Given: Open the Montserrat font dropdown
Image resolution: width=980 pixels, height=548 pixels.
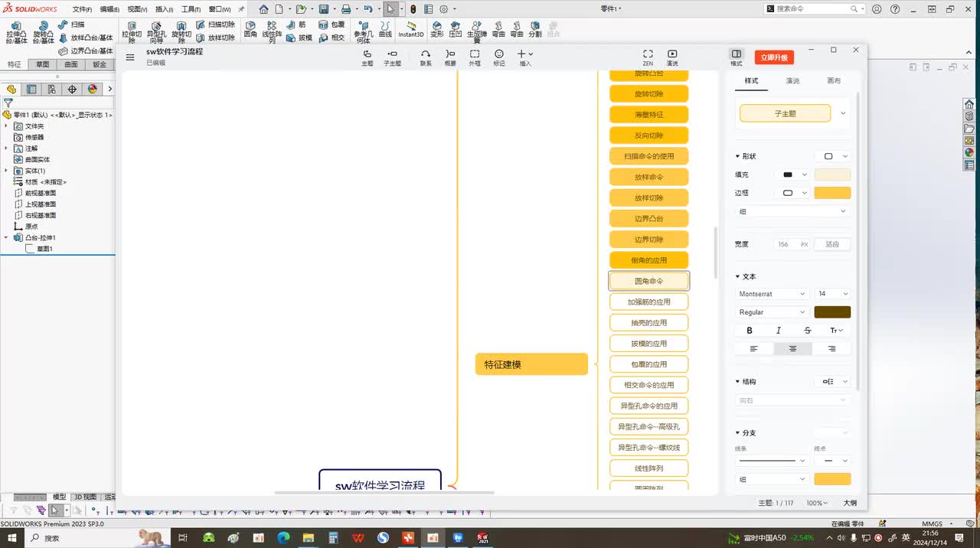Looking at the screenshot, I should click(x=773, y=294).
